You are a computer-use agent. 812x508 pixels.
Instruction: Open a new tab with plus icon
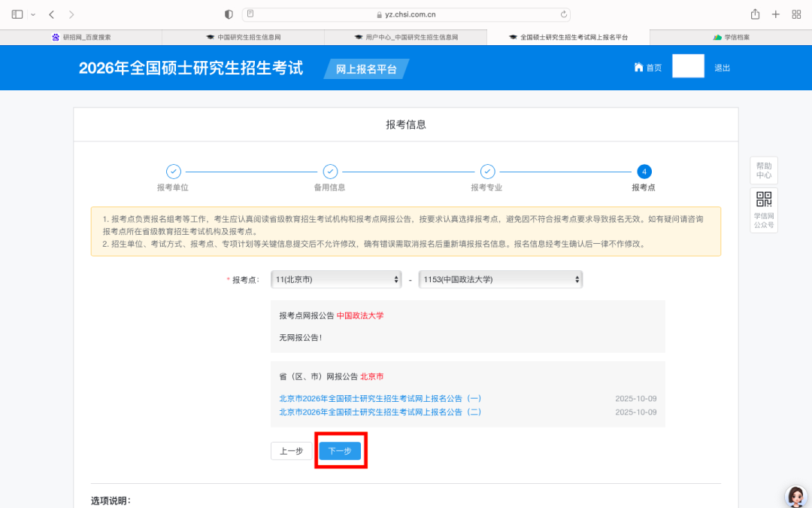click(x=776, y=14)
